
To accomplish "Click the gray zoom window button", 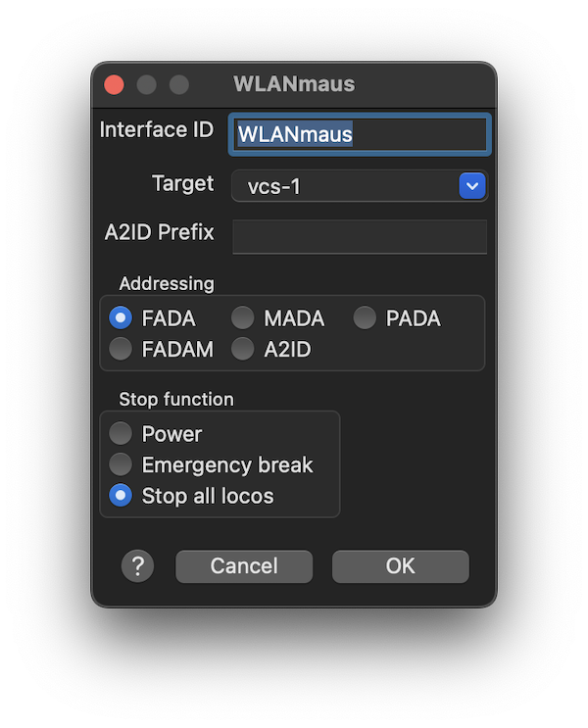I will pos(178,84).
